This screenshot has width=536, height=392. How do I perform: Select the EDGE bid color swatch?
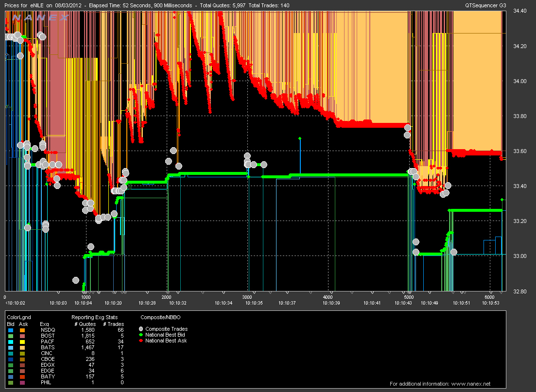coord(11,371)
